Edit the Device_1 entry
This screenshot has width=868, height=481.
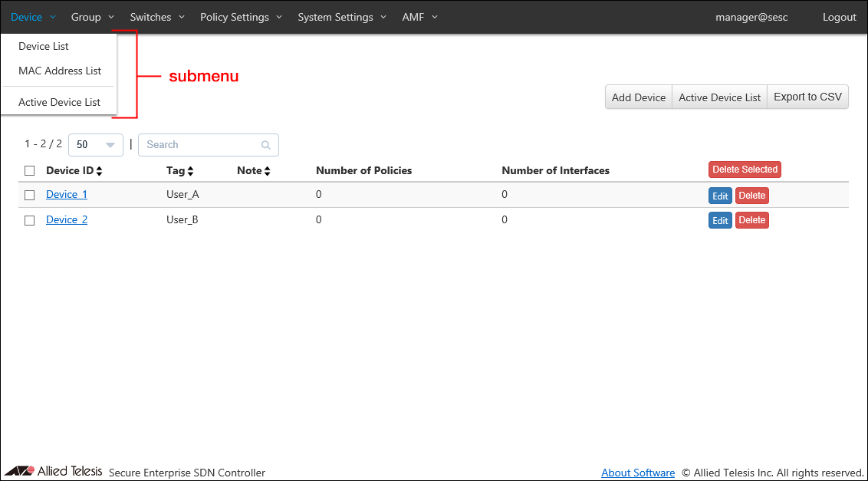click(720, 196)
